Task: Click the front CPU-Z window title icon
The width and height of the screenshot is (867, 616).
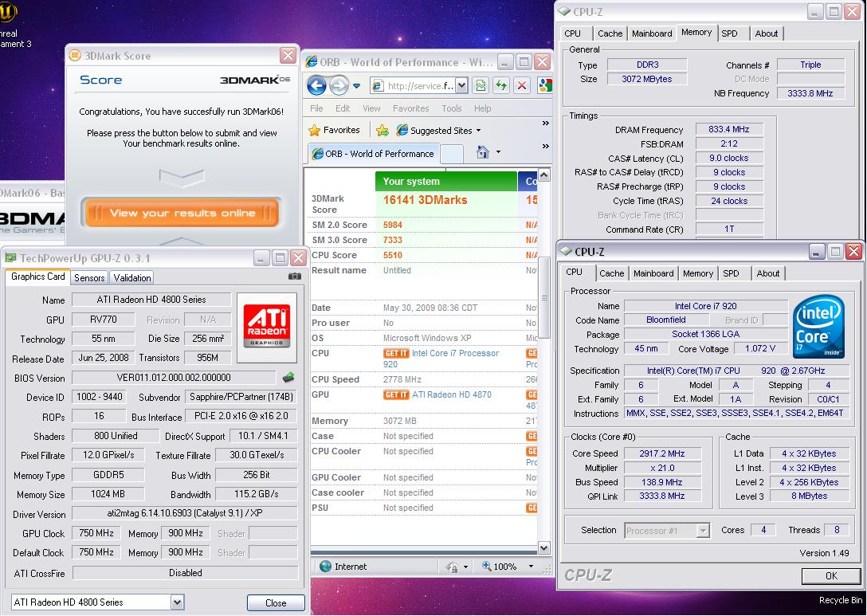Action: coord(565,252)
